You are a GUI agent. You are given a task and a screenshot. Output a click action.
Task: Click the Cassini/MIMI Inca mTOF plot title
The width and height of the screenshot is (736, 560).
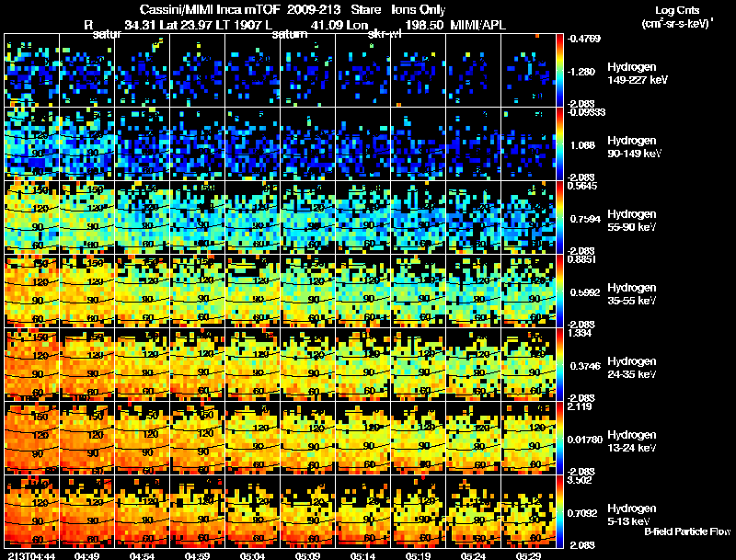(210, 10)
